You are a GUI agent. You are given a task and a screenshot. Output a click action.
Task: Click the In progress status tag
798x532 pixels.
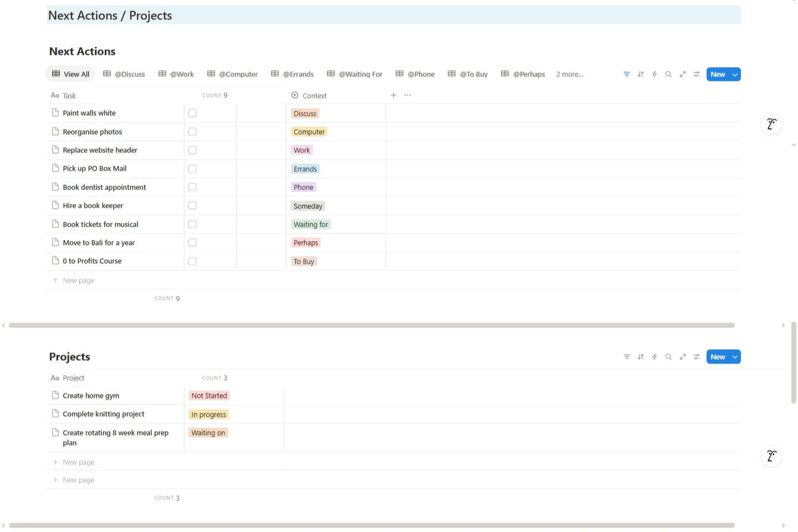pyautogui.click(x=209, y=415)
